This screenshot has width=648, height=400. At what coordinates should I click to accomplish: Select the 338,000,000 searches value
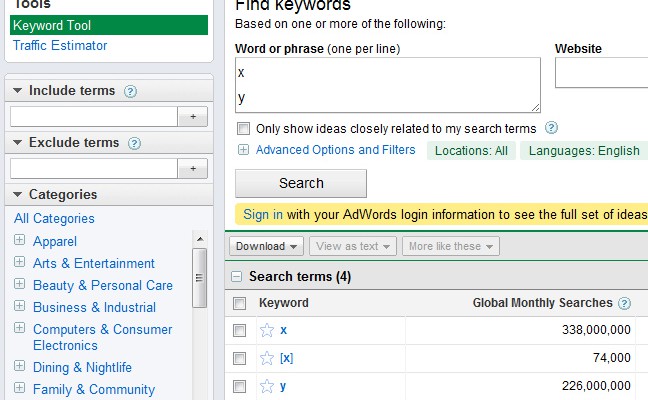[596, 330]
